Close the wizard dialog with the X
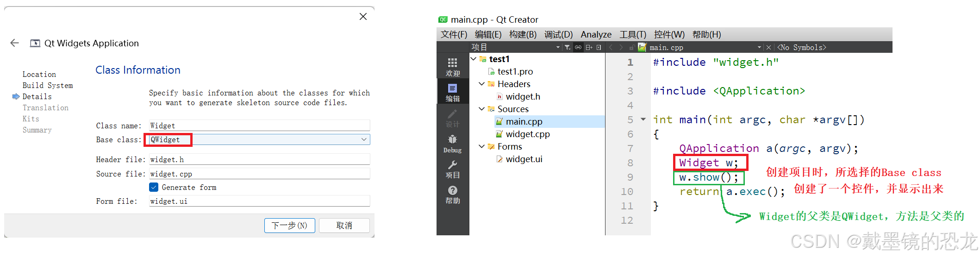Image resolution: width=980 pixels, height=258 pixels. click(x=363, y=17)
